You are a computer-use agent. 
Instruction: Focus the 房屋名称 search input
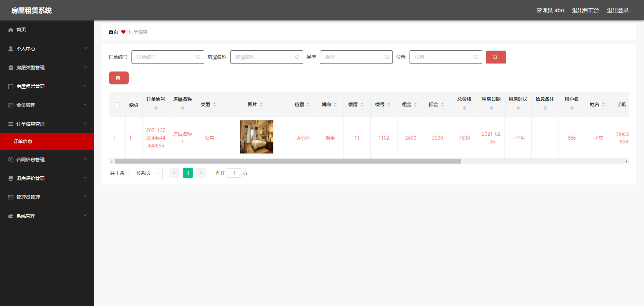click(x=267, y=57)
